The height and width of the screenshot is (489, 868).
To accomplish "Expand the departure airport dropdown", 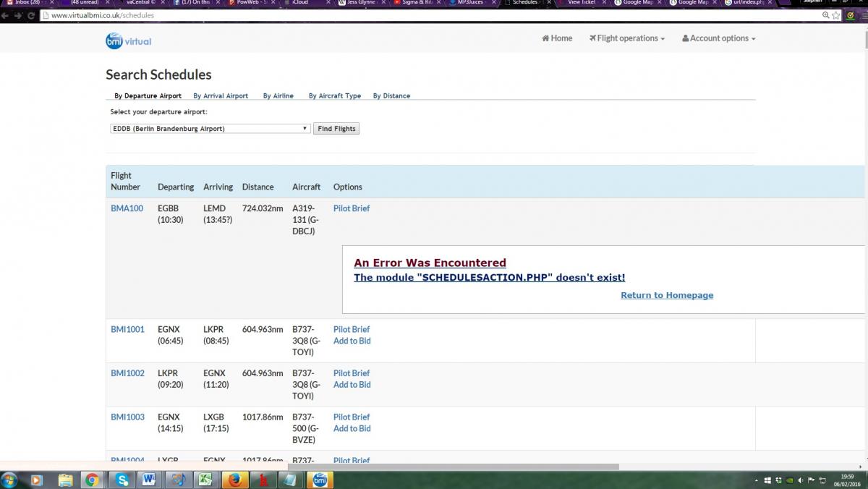I will [x=210, y=129].
